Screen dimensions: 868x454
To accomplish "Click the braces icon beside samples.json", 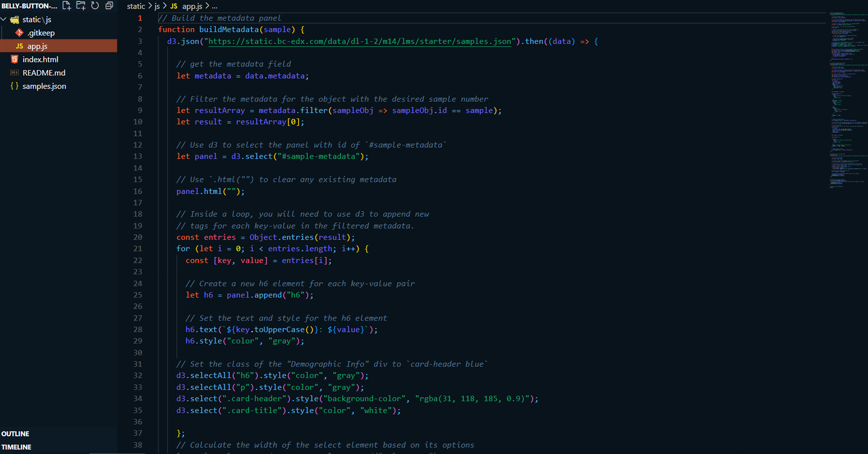I will coord(14,86).
